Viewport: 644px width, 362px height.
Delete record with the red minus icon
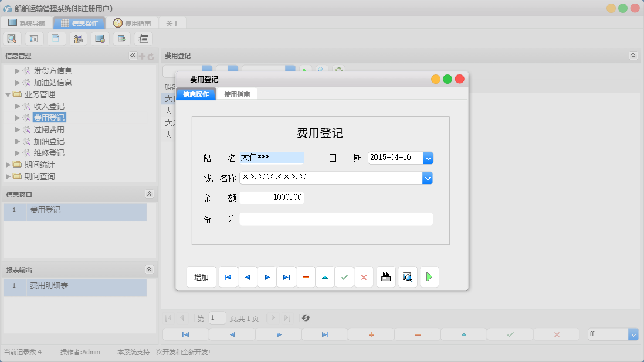(306, 276)
